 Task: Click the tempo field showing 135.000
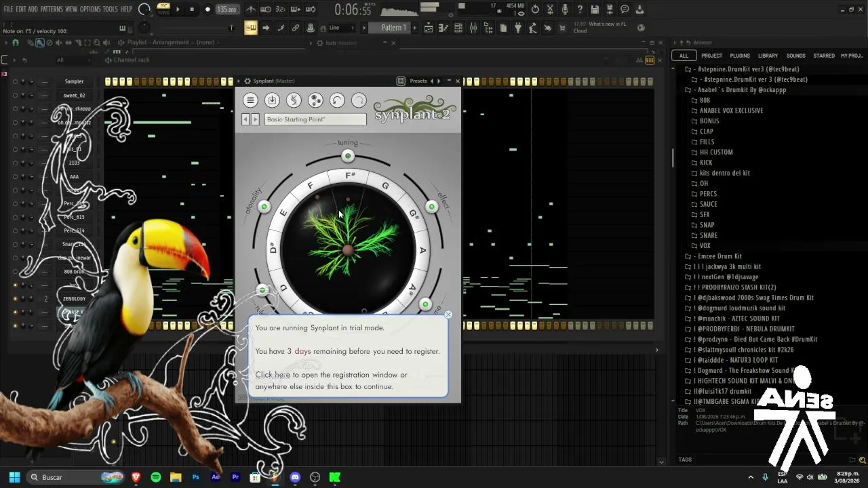tap(227, 9)
